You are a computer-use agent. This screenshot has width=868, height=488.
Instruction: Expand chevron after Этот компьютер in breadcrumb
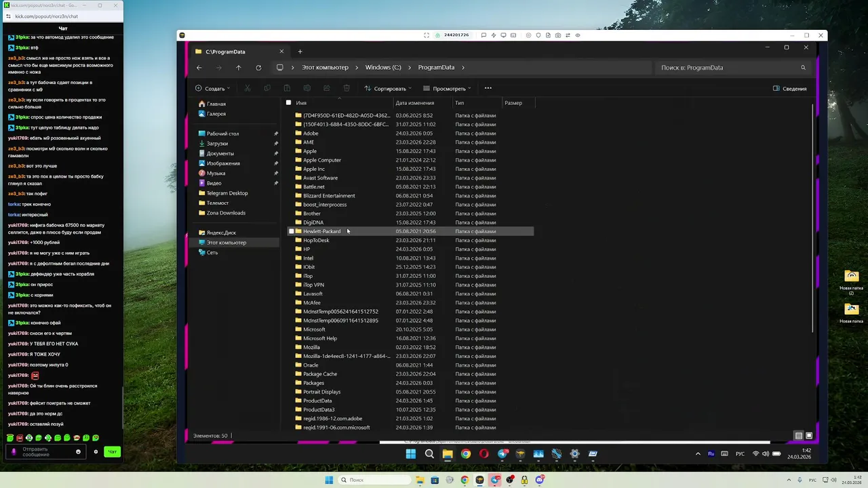coord(357,68)
